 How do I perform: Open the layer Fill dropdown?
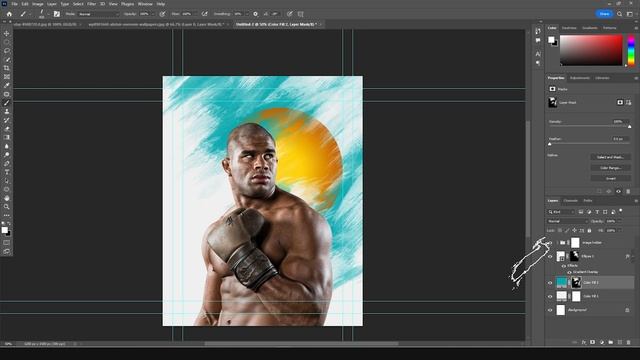[x=620, y=231]
